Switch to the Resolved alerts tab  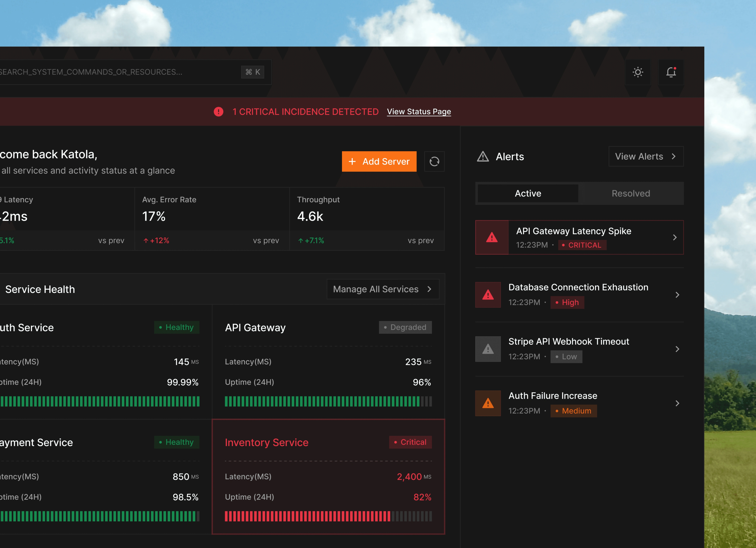coord(630,193)
